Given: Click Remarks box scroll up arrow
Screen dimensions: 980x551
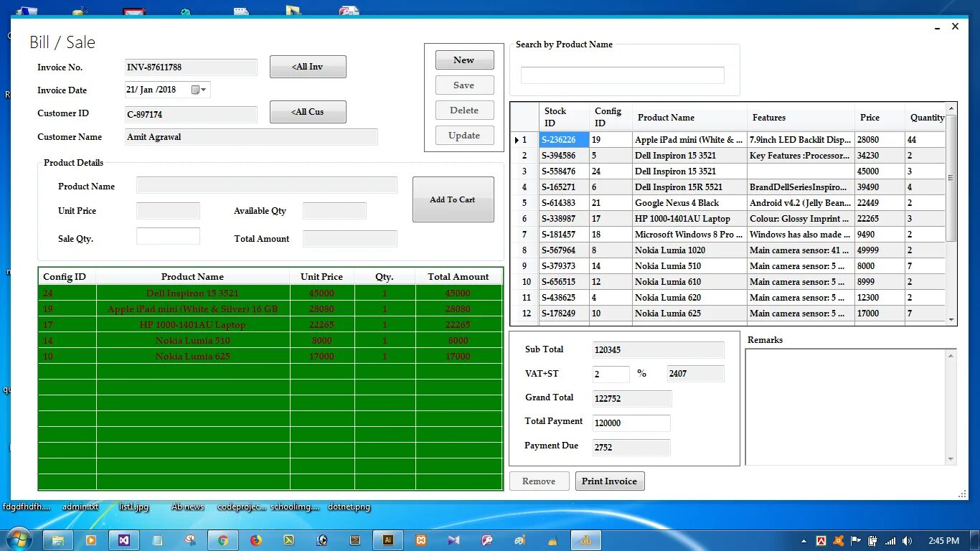Looking at the screenshot, I should [x=951, y=355].
